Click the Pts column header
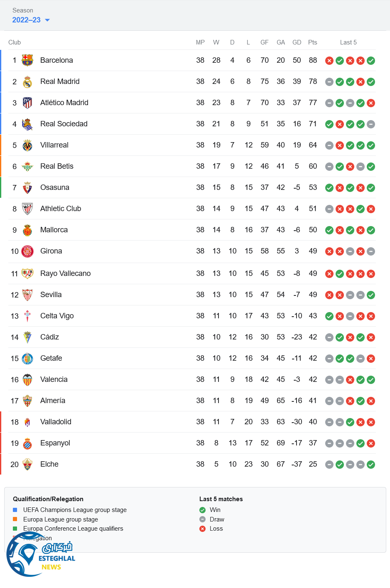Screen dimensions: 390x588 click(313, 42)
